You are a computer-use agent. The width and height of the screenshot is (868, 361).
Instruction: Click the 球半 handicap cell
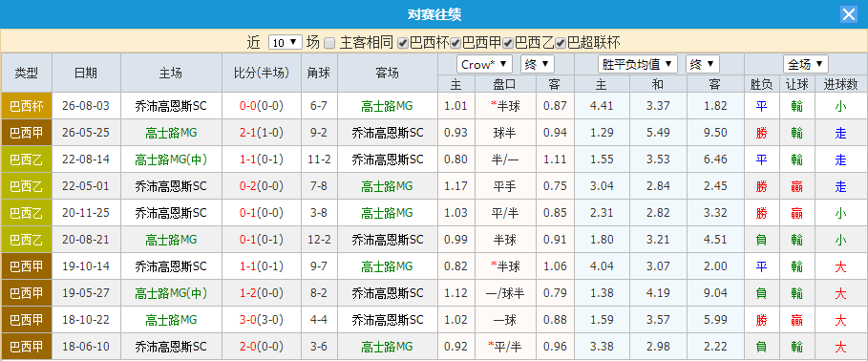(x=504, y=133)
